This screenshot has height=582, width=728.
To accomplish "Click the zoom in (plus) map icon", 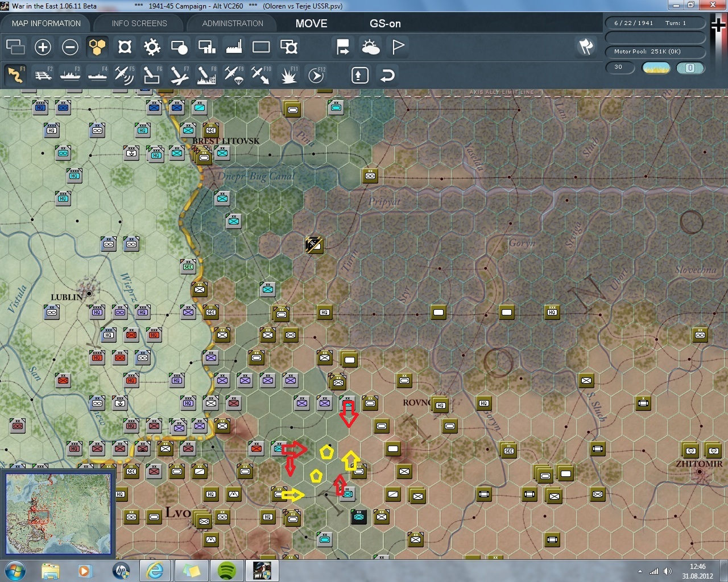I will [x=43, y=47].
